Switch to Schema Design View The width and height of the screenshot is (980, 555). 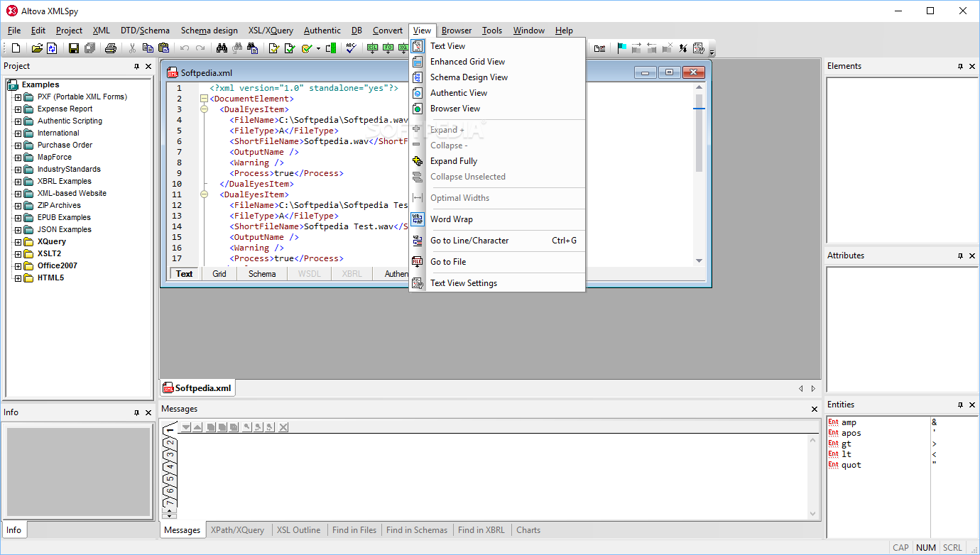pos(497,77)
